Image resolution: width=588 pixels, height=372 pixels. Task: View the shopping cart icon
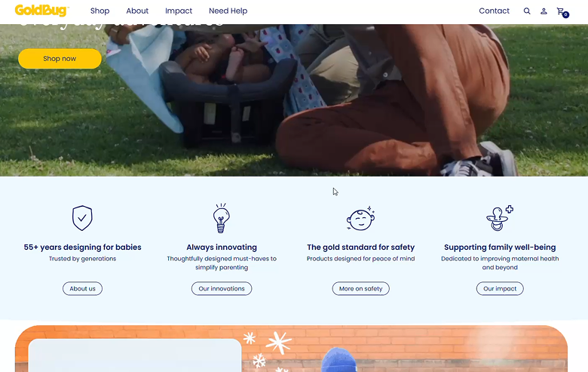562,12
